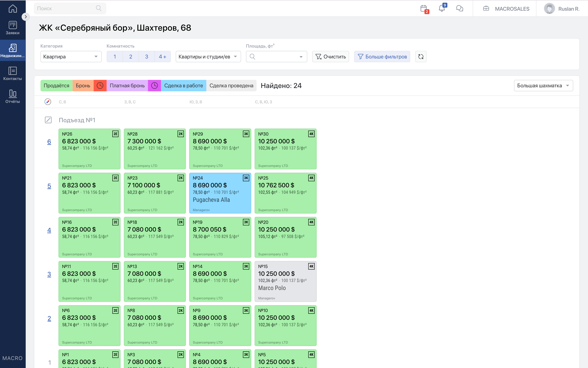Click 4К badge on apartment №30

[x=312, y=134]
